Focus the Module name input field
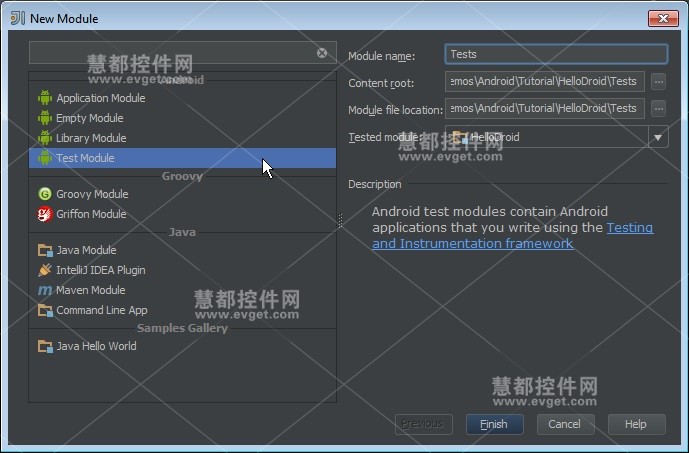689x453 pixels. point(556,54)
